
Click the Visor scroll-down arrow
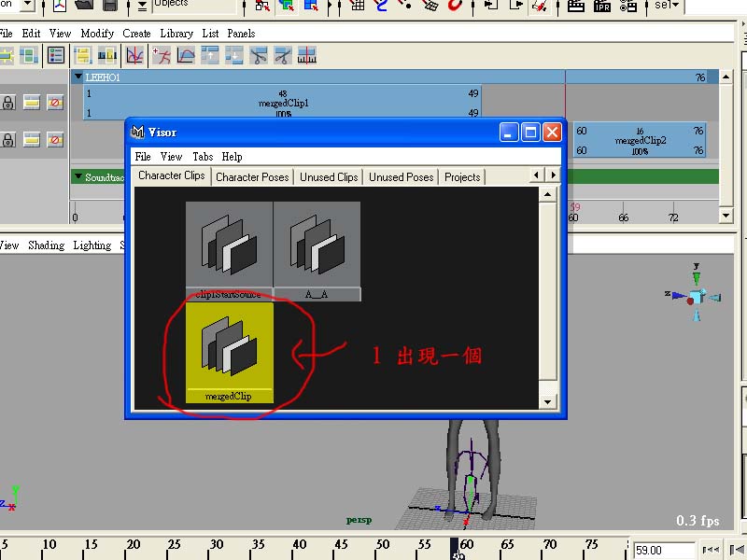tap(548, 402)
